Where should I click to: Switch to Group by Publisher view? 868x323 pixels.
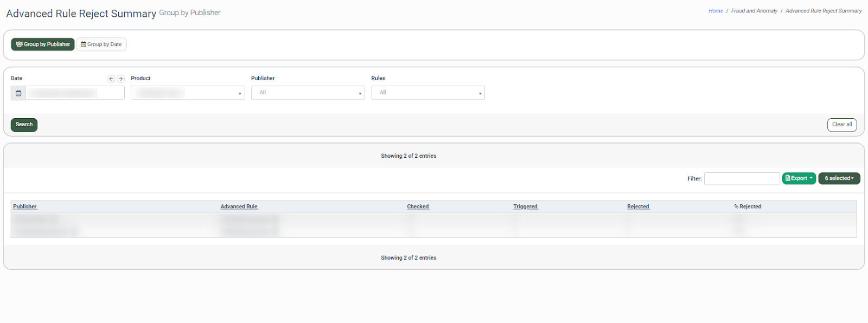(43, 44)
